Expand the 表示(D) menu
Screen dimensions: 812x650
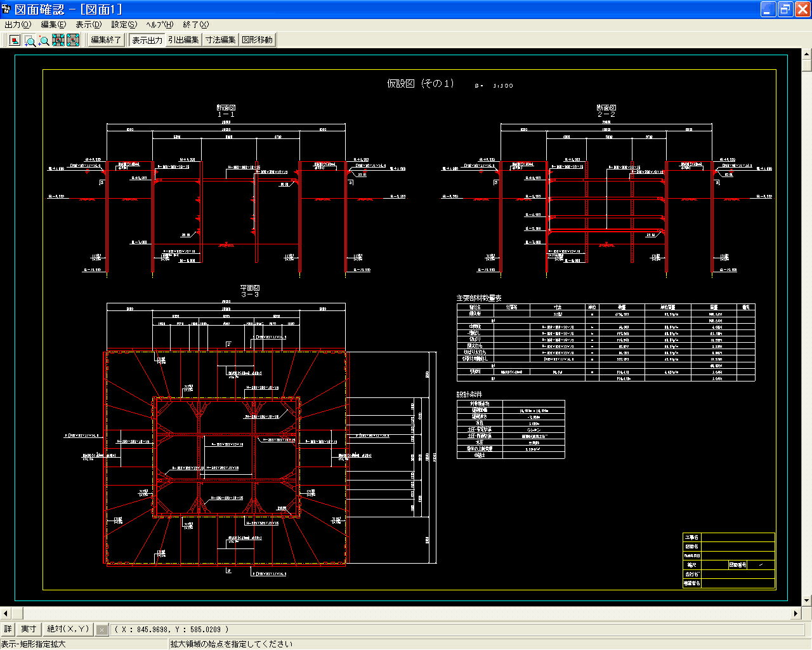click(x=88, y=25)
